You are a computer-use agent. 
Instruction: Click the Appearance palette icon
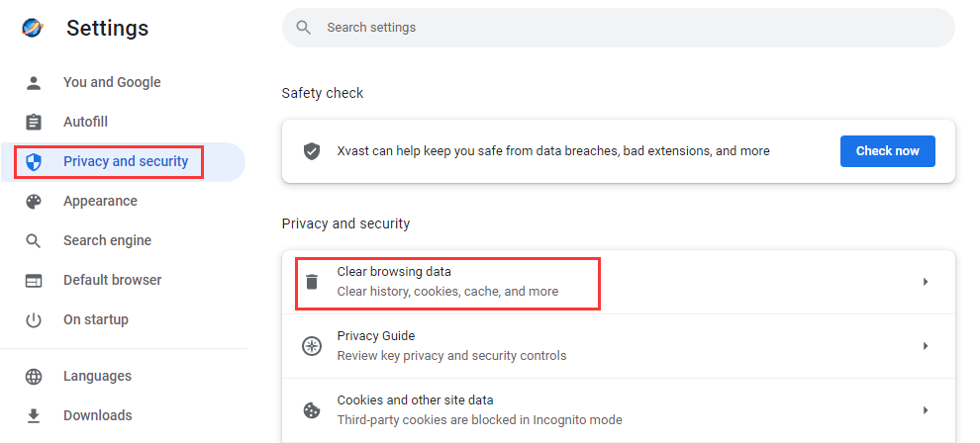(x=34, y=202)
